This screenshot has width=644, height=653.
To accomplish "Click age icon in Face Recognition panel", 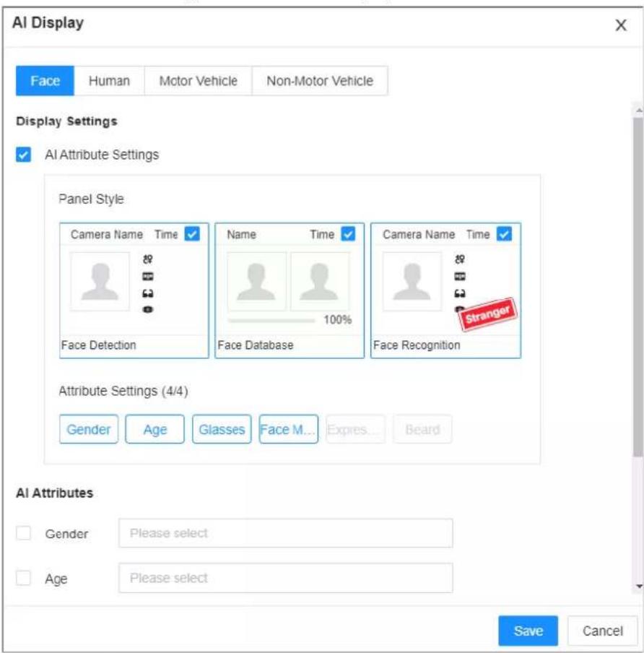I will (x=460, y=276).
